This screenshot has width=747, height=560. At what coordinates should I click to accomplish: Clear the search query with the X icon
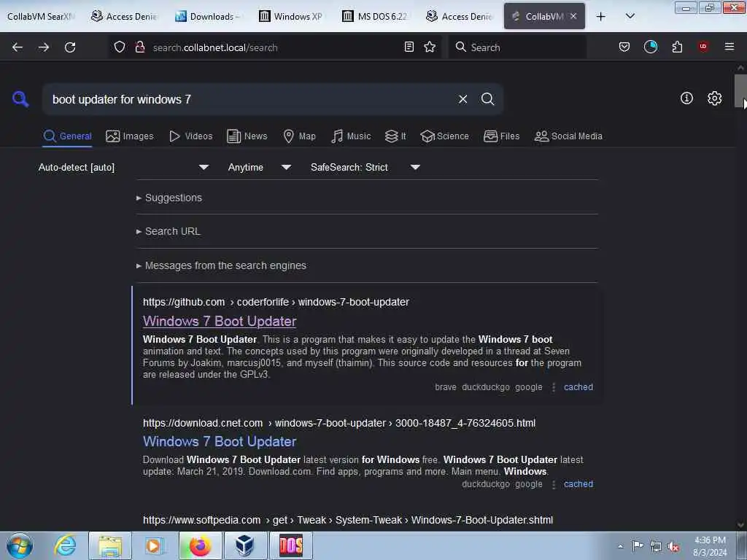click(x=462, y=99)
